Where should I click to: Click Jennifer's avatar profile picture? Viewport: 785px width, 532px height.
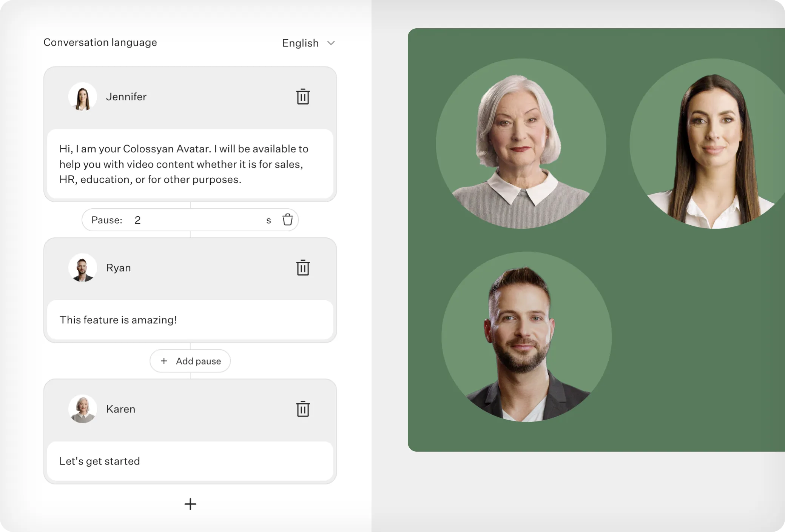(82, 97)
